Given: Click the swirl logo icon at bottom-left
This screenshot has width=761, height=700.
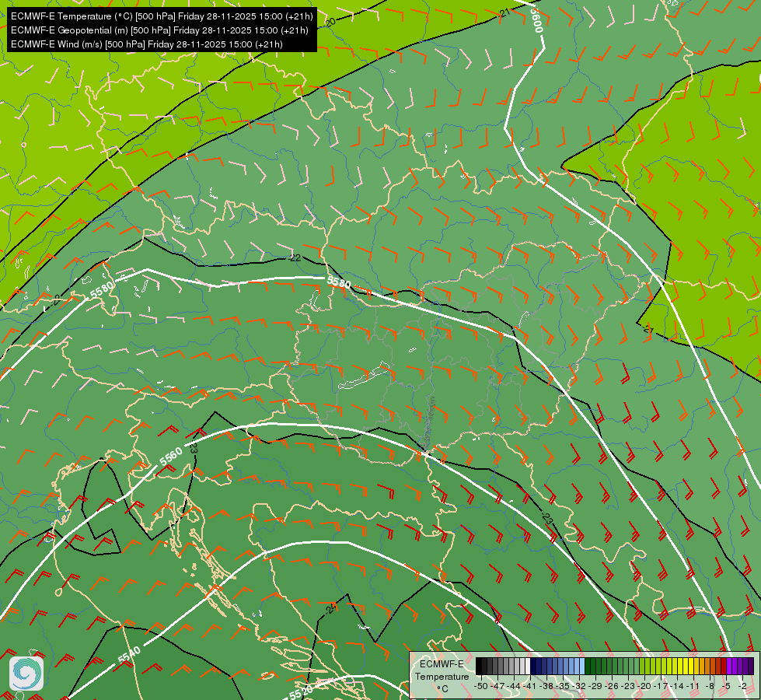Looking at the screenshot, I should (x=26, y=674).
